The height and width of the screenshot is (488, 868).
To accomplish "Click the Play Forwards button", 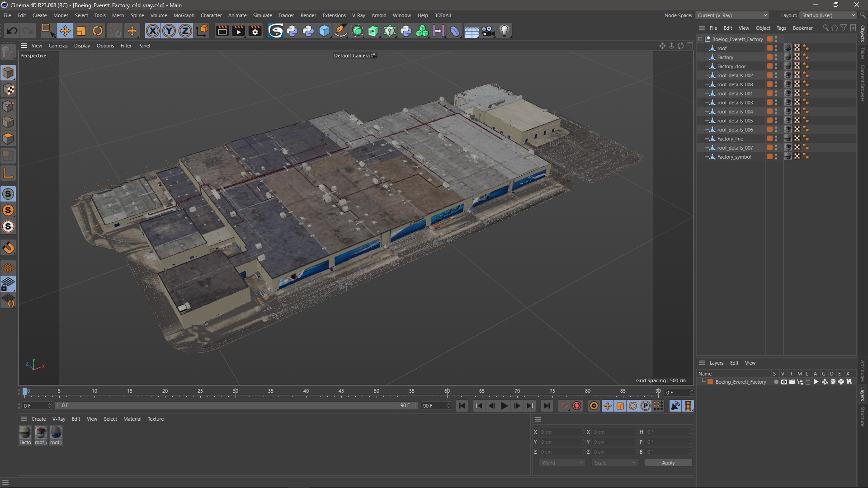I will click(x=505, y=406).
